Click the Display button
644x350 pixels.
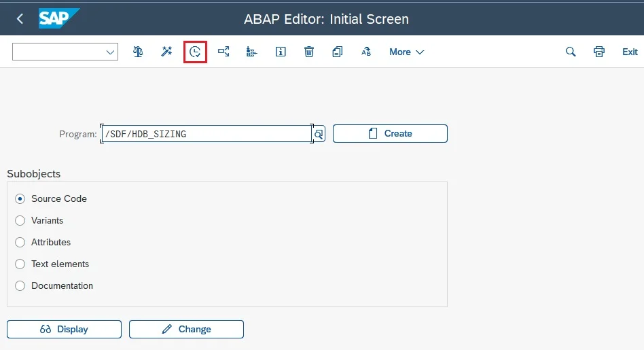tap(64, 330)
